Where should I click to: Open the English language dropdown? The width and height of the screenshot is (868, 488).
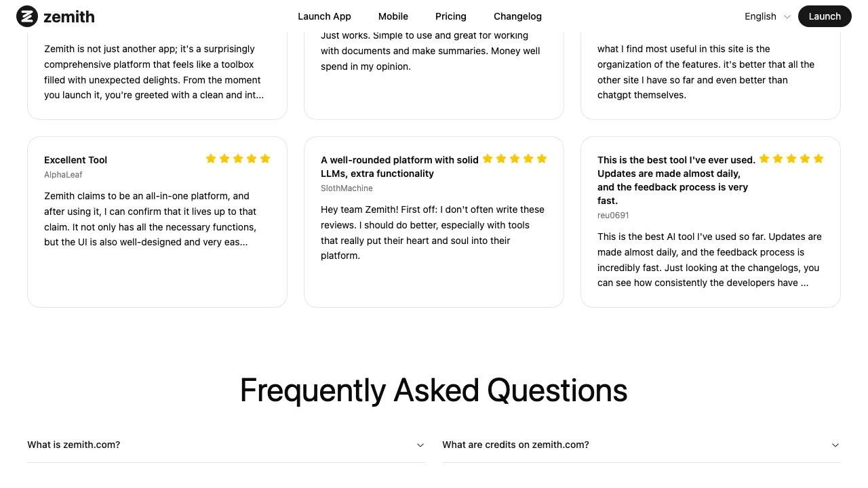pyautogui.click(x=767, y=16)
